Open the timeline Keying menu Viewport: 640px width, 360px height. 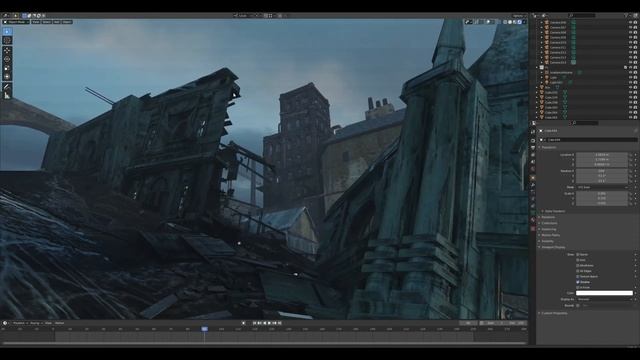pos(36,323)
